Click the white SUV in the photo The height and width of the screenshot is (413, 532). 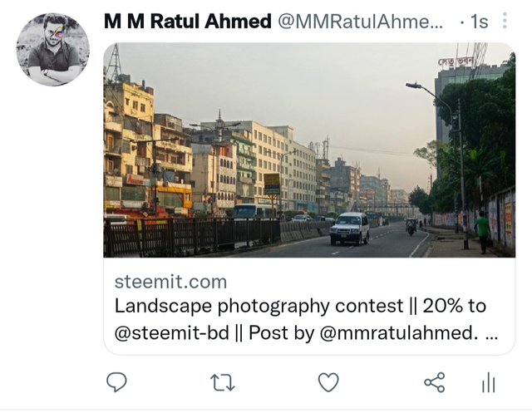pos(350,229)
